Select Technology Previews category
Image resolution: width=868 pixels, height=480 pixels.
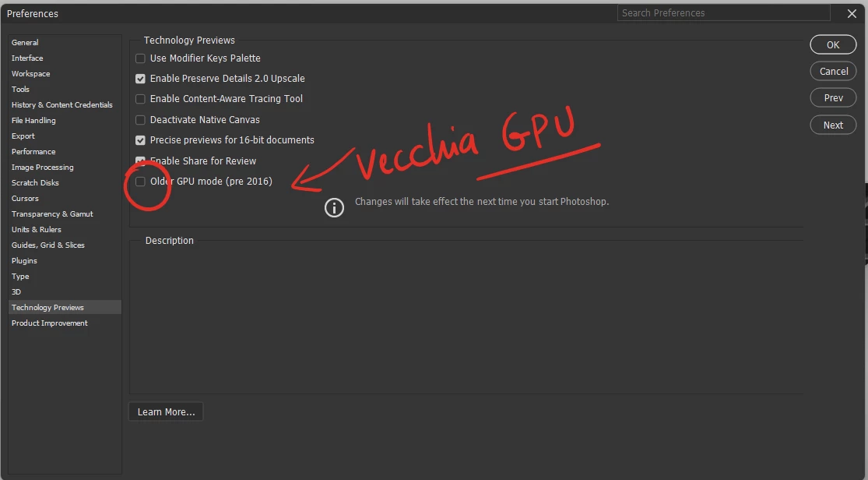pyautogui.click(x=65, y=307)
